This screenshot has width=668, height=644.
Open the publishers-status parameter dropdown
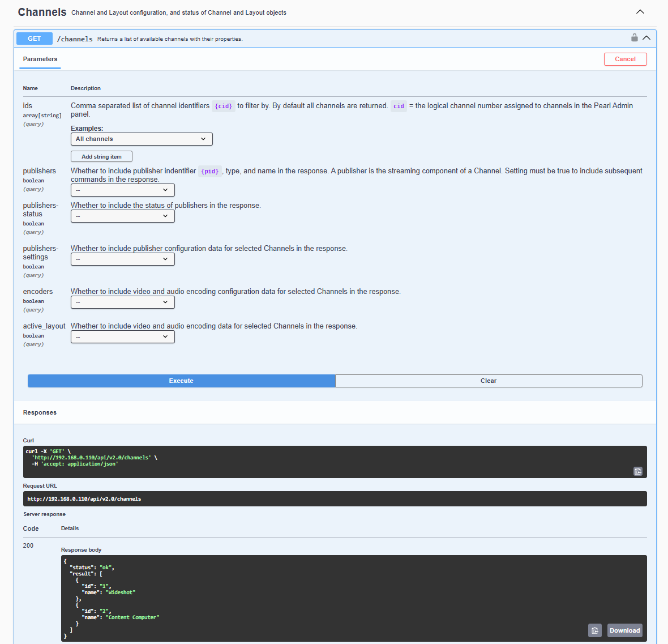click(x=122, y=216)
